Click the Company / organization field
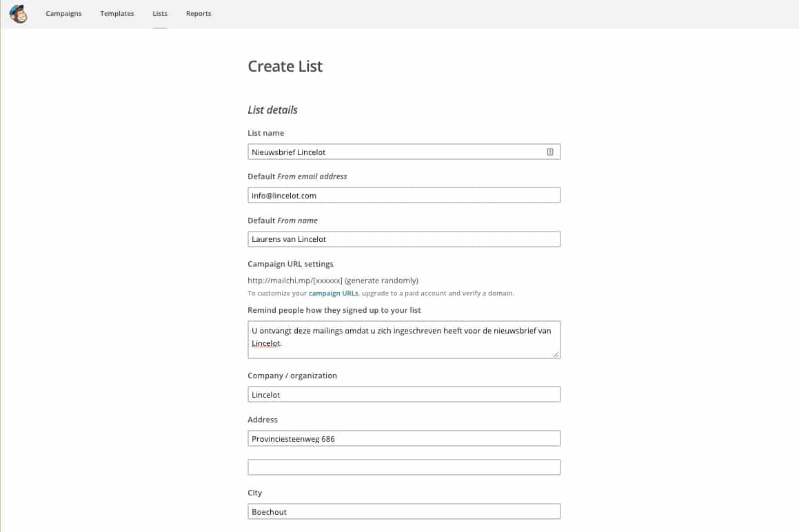 pos(404,394)
